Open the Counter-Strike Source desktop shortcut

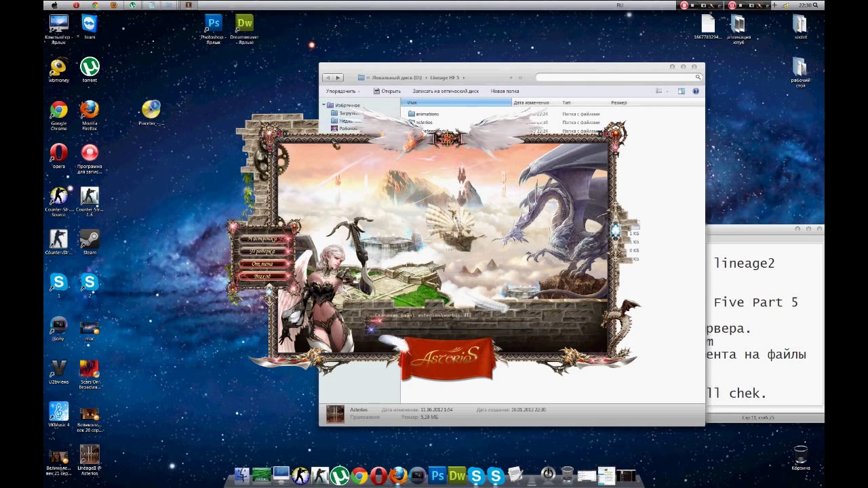59,201
